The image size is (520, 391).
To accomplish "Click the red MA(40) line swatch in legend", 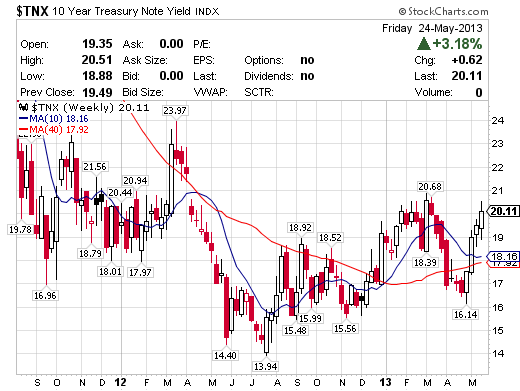I will tap(24, 129).
